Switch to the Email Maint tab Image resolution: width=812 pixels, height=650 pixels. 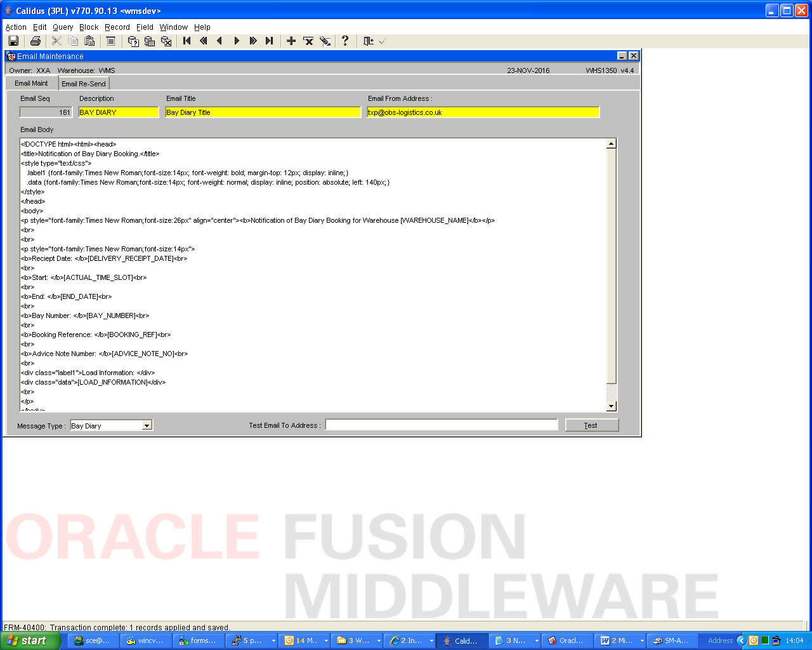pyautogui.click(x=32, y=83)
